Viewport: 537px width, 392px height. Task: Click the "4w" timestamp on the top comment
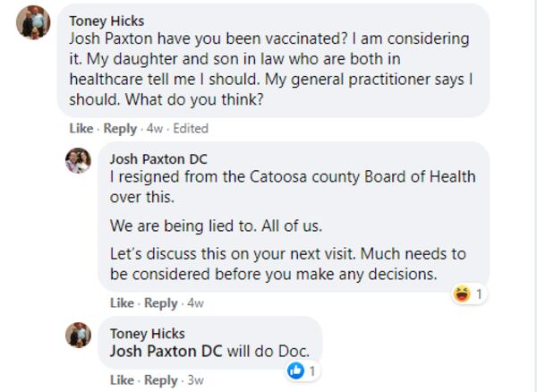coord(155,129)
